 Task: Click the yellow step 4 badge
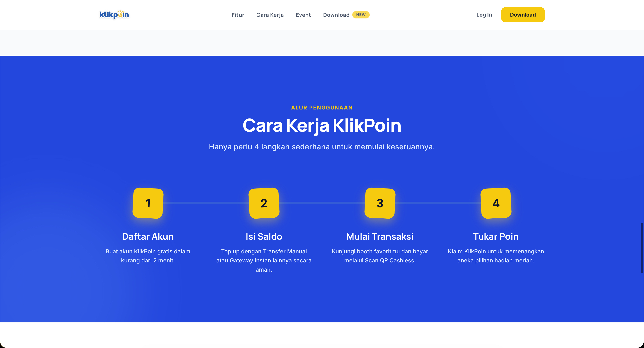[x=496, y=203]
